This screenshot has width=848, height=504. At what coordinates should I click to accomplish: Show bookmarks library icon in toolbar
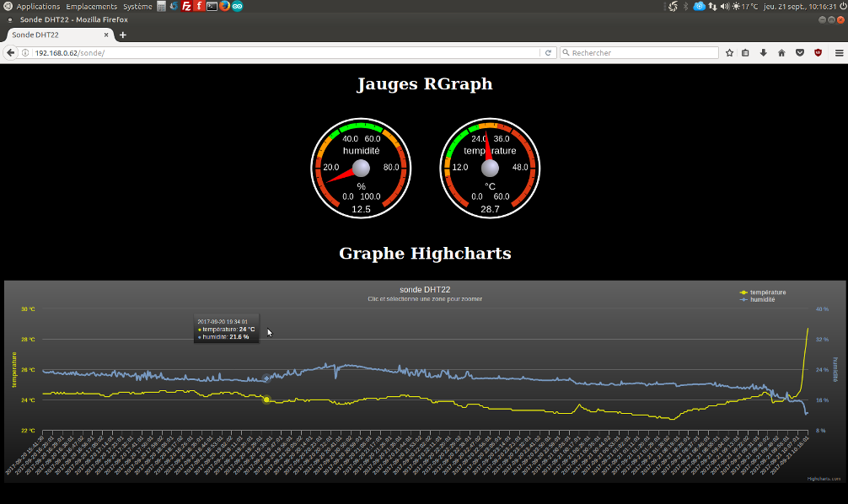click(x=746, y=52)
